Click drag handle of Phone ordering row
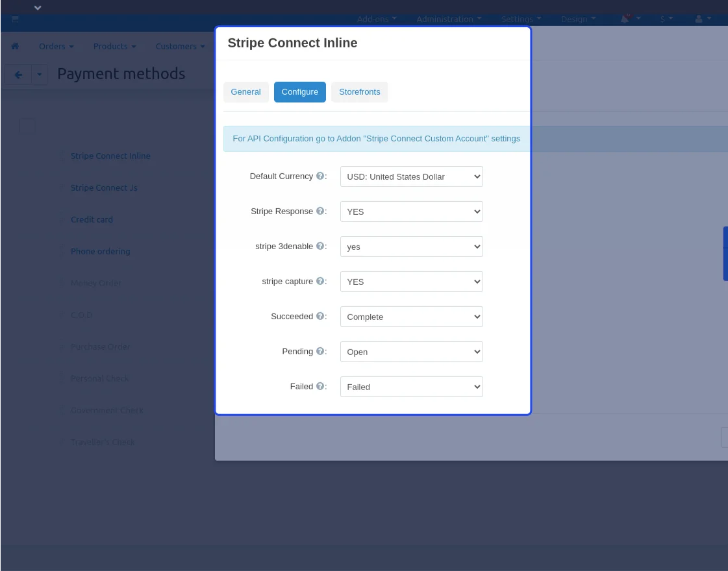The height and width of the screenshot is (571, 728). point(62,251)
